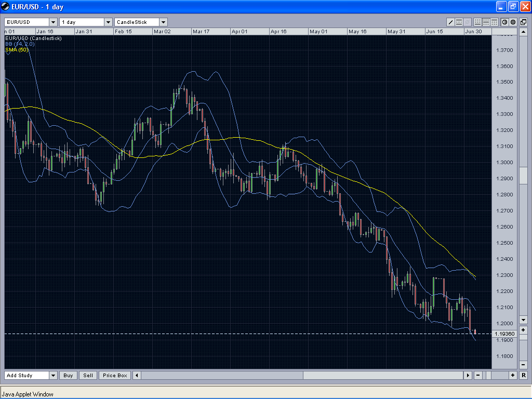Screen dimensions: 532x399
Task: Toggle the fully shaded circle display button
Action: click(x=513, y=22)
